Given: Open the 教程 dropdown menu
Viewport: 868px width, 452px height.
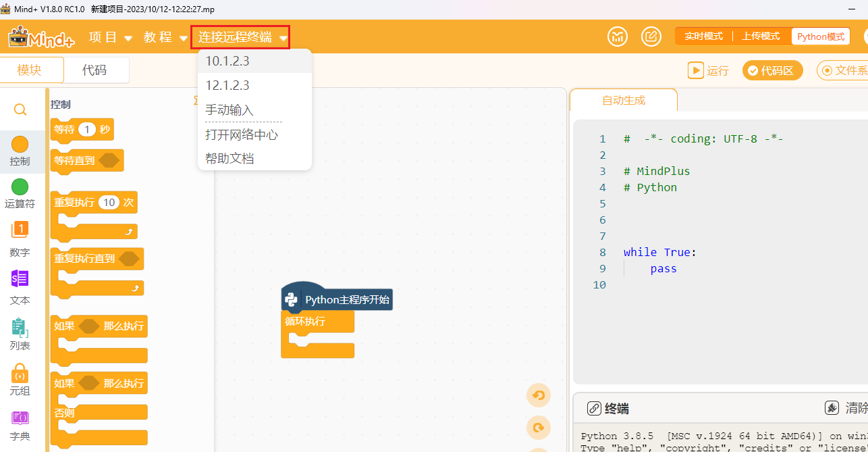Looking at the screenshot, I should [x=165, y=37].
